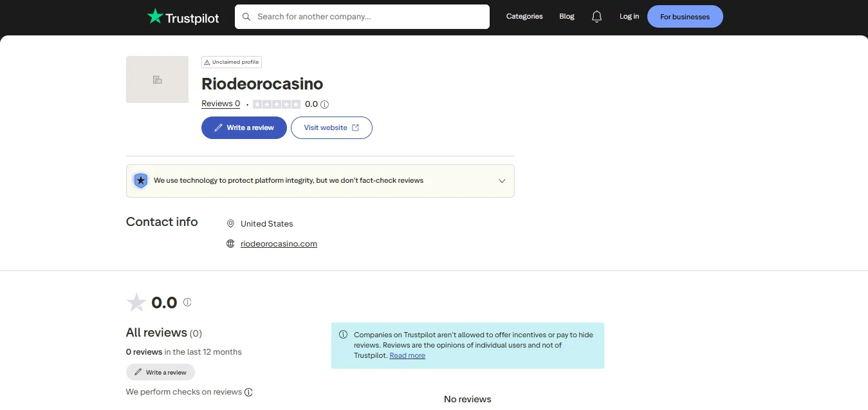Click the platform integrity notice text
The width and height of the screenshot is (868, 410).
pos(288,180)
